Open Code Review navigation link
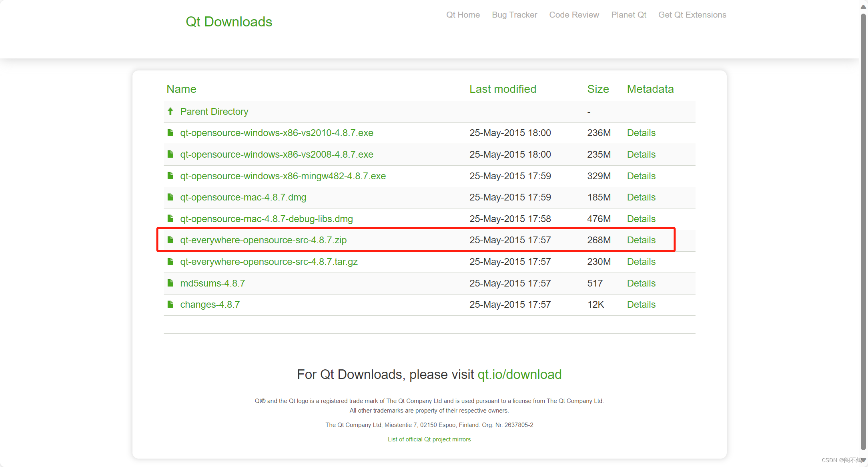This screenshot has width=868, height=467. [x=574, y=15]
